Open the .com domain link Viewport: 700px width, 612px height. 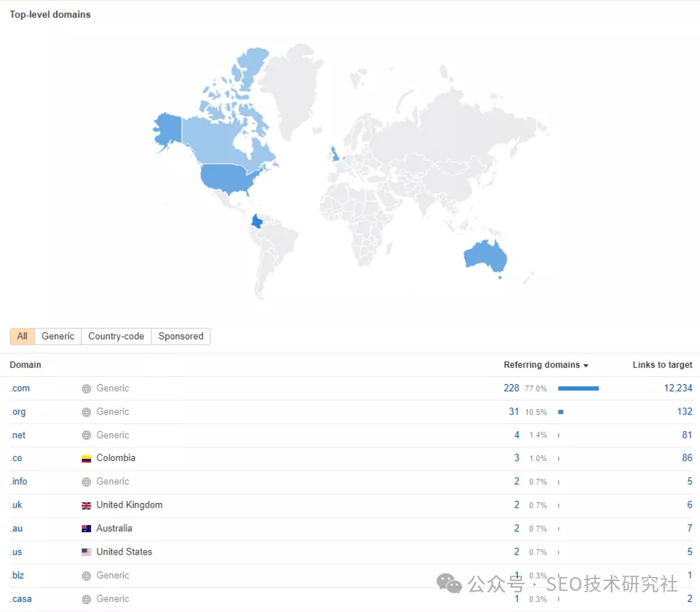coord(20,389)
